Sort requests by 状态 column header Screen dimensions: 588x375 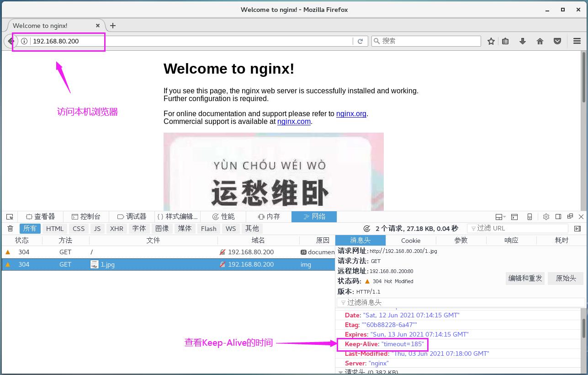tap(22, 240)
